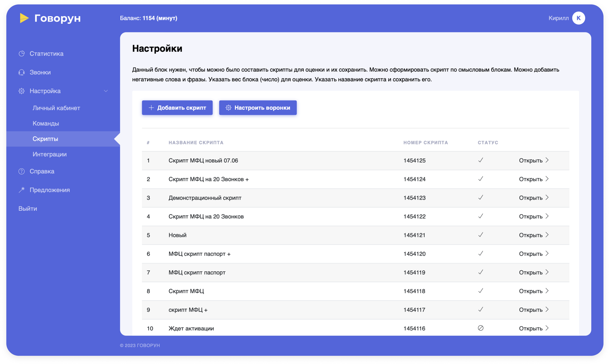Toggle disabled status icon for Ждет активации
Screen dimensions: 610x364
coord(480,328)
